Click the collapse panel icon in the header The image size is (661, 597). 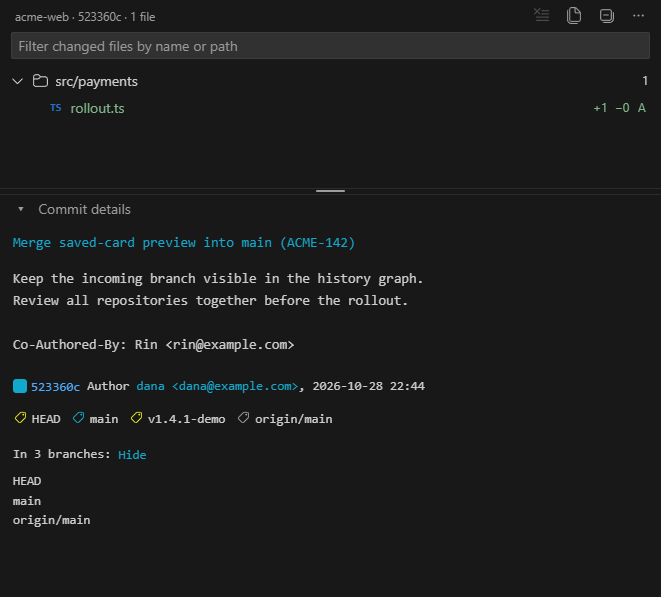[607, 16]
